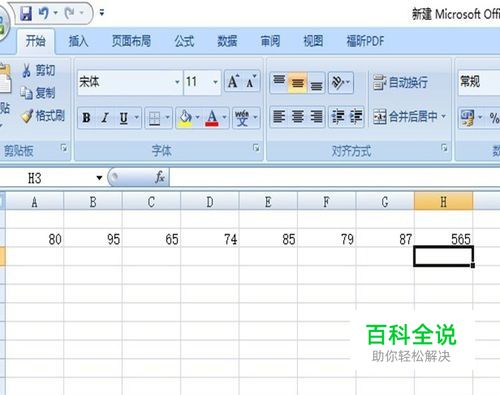This screenshot has height=395, width=500.
Task: Open merge and center dropdown arrow
Action: [444, 116]
